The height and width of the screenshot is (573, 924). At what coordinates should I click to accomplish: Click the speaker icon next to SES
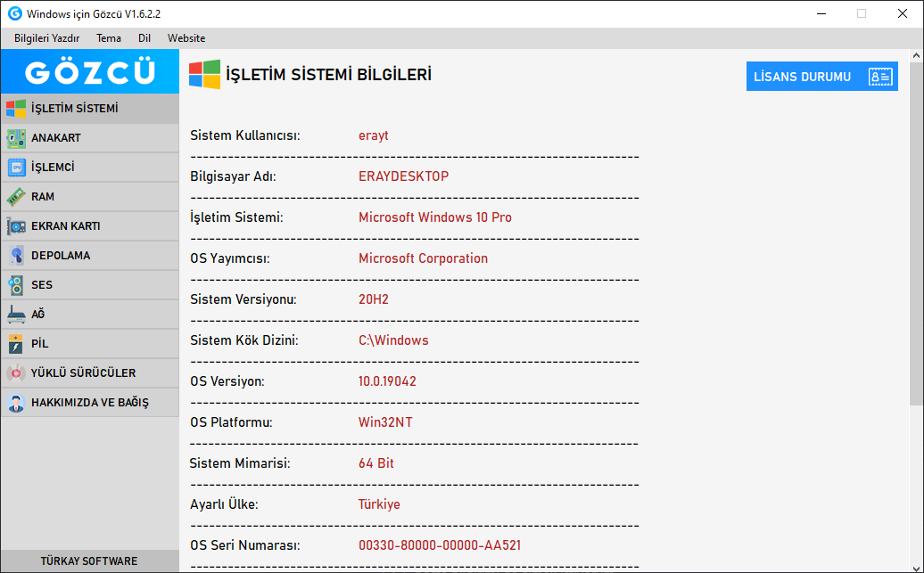[16, 285]
